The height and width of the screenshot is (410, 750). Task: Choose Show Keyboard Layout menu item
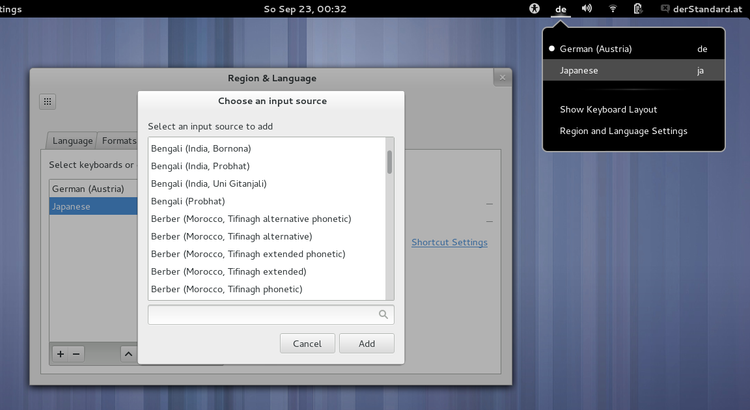click(x=608, y=109)
